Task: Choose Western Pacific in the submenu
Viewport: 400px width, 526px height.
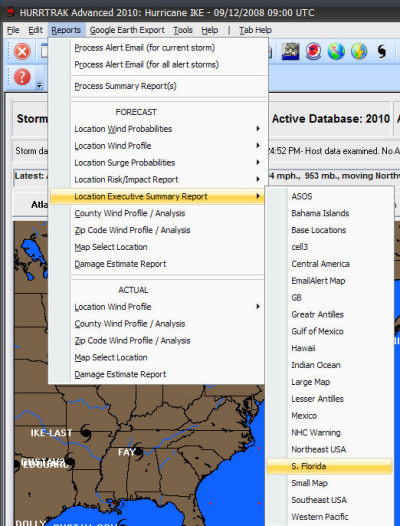Action: [x=330, y=517]
